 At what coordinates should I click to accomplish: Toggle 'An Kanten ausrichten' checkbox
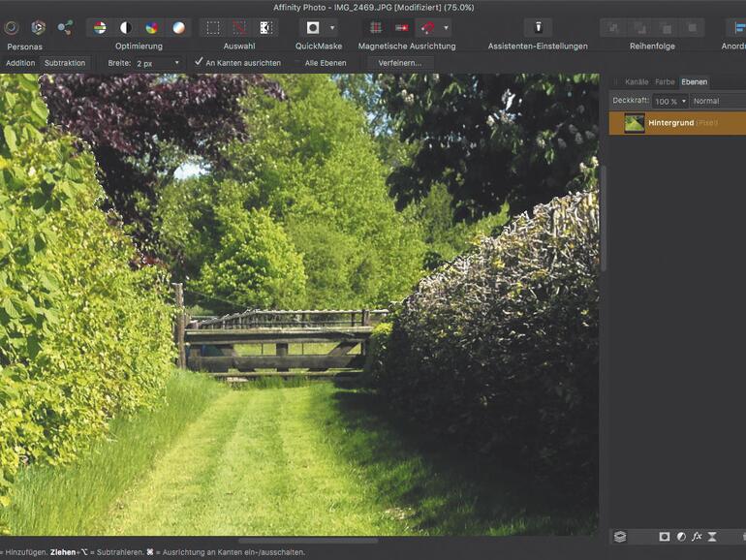(x=199, y=62)
